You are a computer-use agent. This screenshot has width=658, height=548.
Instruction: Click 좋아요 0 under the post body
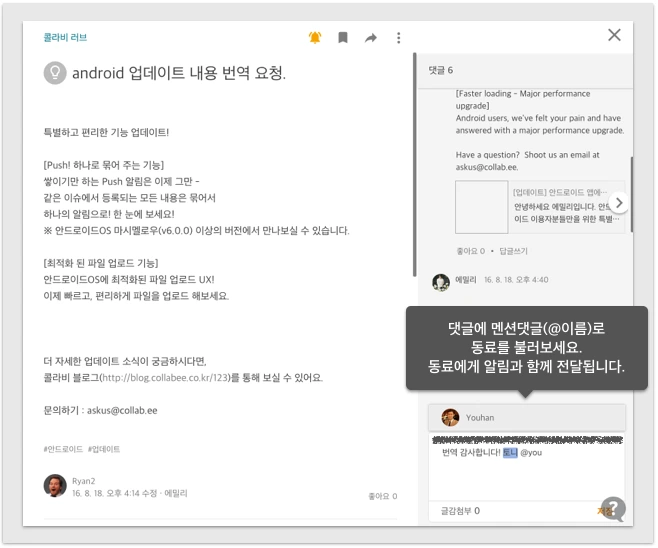point(383,496)
